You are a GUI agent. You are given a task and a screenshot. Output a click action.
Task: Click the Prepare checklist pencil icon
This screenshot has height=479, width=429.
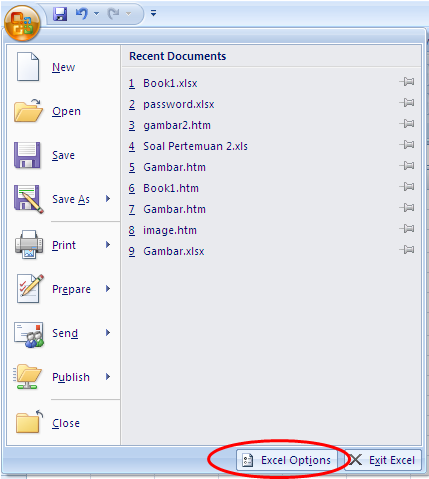coord(30,289)
